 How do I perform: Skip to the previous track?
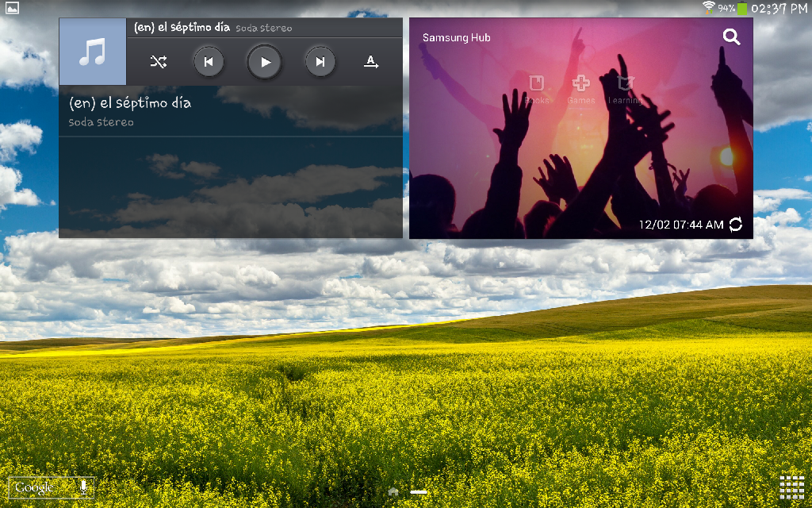[209, 62]
